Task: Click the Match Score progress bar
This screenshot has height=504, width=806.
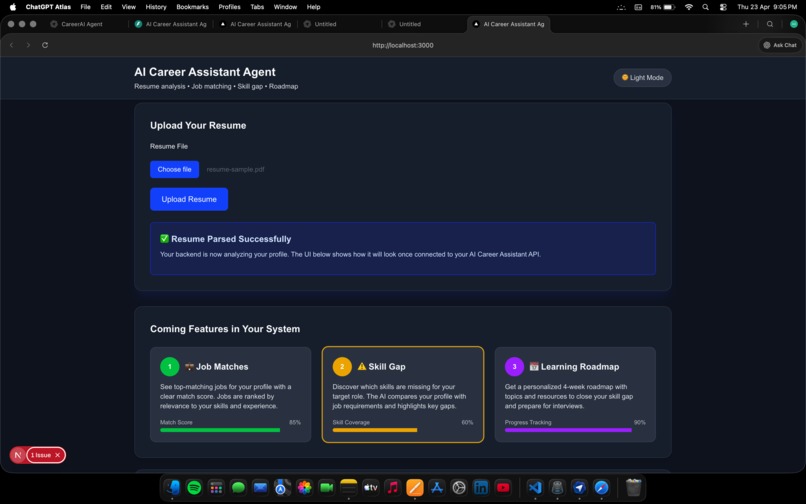Action: 230,430
